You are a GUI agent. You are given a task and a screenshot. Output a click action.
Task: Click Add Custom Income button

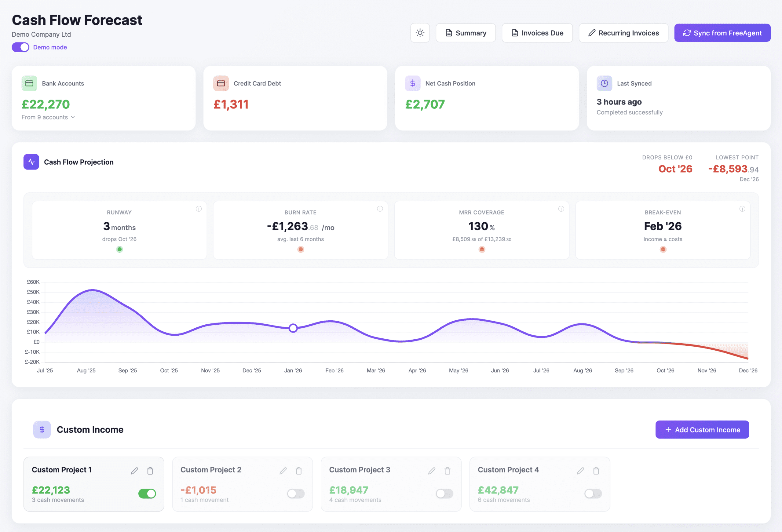tap(702, 429)
